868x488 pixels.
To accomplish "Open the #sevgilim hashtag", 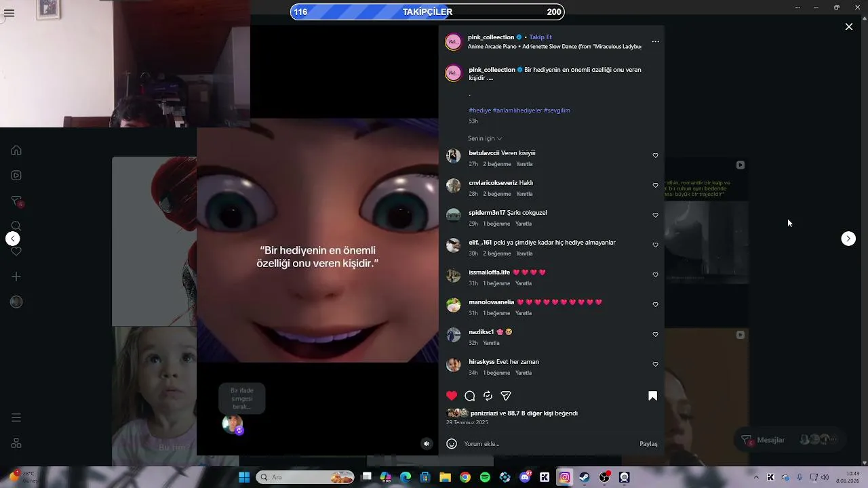I will pyautogui.click(x=557, y=110).
